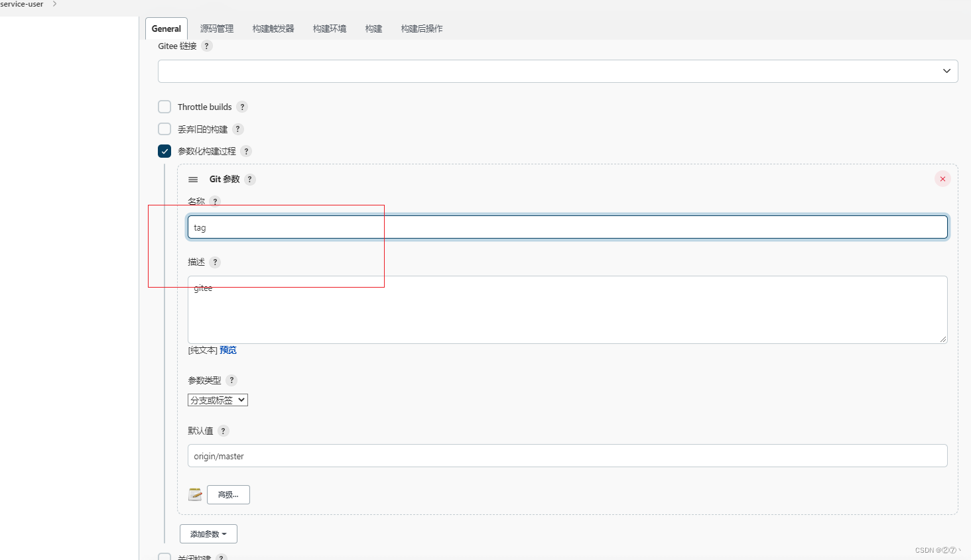Check 丢弃旧的构建 option
The width and height of the screenshot is (971, 560).
click(x=164, y=129)
